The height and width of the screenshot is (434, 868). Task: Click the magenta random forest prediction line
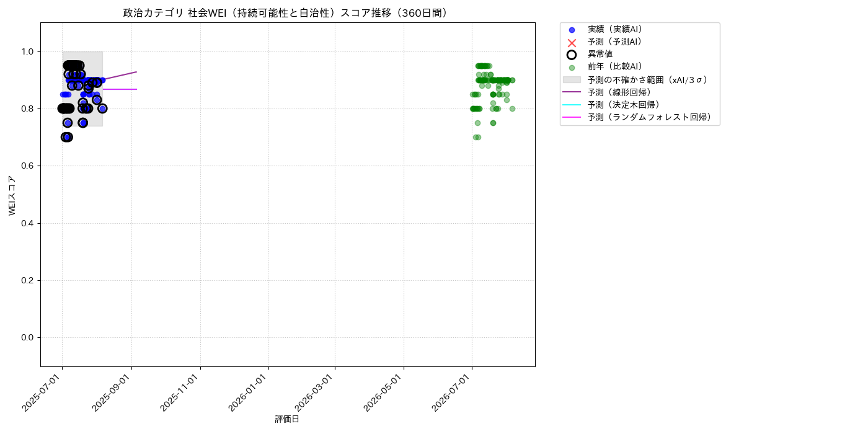click(120, 89)
